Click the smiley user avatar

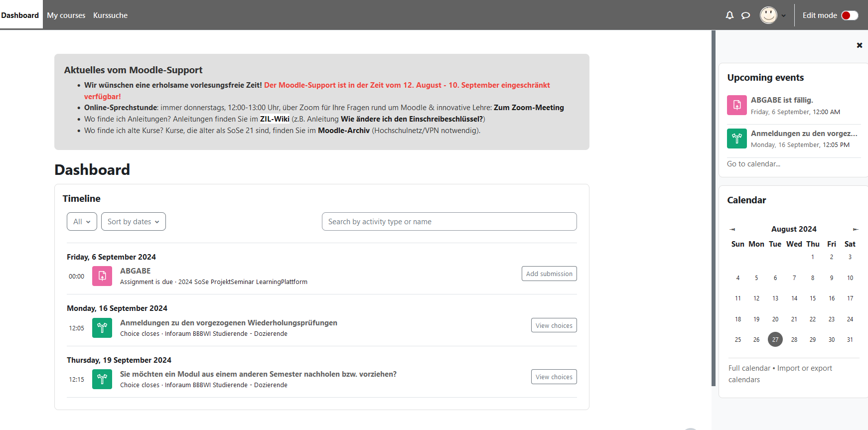click(768, 15)
